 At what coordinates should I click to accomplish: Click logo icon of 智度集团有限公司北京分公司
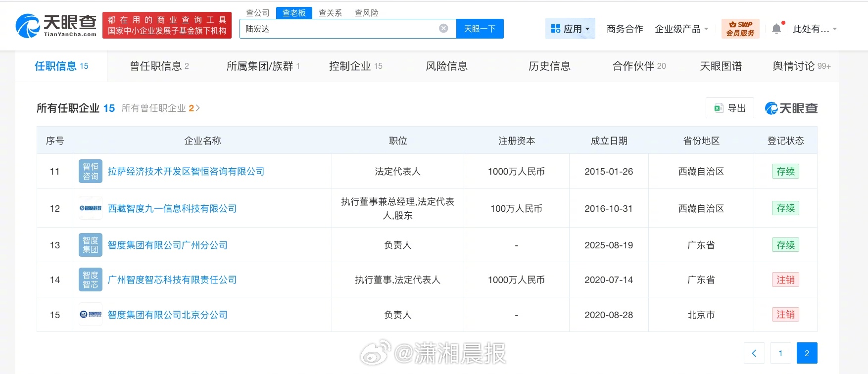click(x=91, y=315)
